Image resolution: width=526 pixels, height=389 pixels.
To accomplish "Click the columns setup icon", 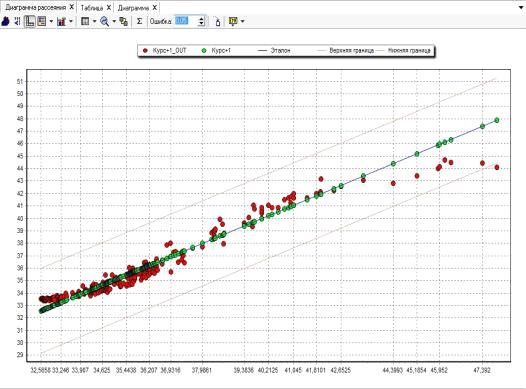I will [x=85, y=21].
